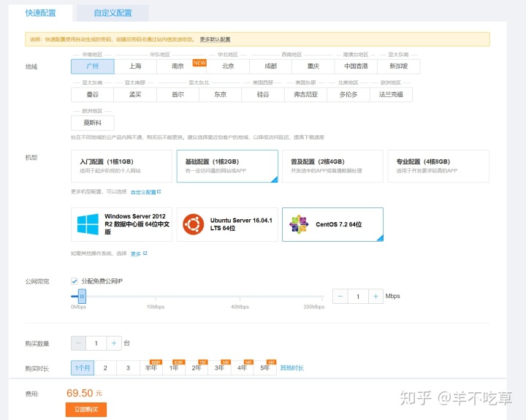Viewport: 526px width, 420px height.
Task: Focus the 购买数量 value field
Action: (96, 343)
